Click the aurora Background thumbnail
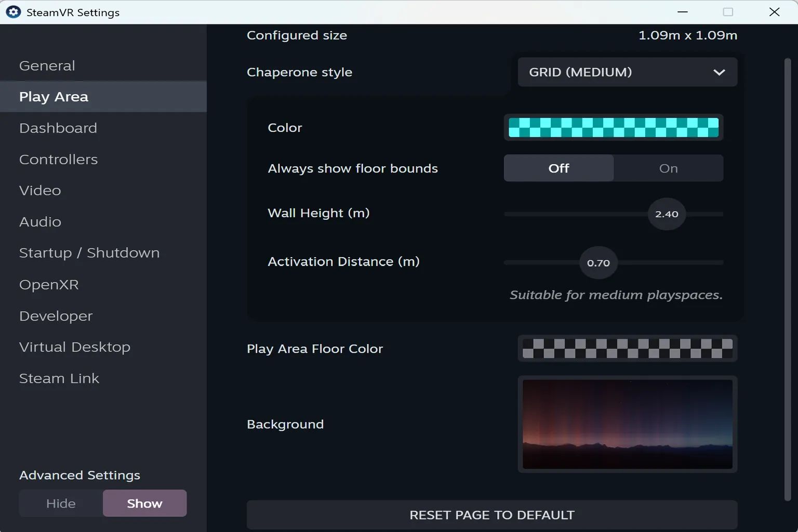Image resolution: width=798 pixels, height=532 pixels. 627,424
